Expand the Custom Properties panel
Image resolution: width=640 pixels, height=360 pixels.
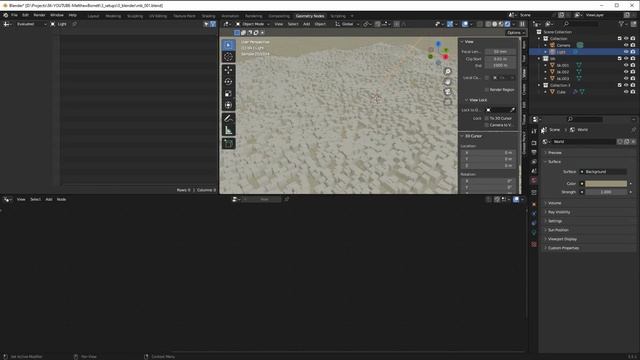tap(563, 248)
